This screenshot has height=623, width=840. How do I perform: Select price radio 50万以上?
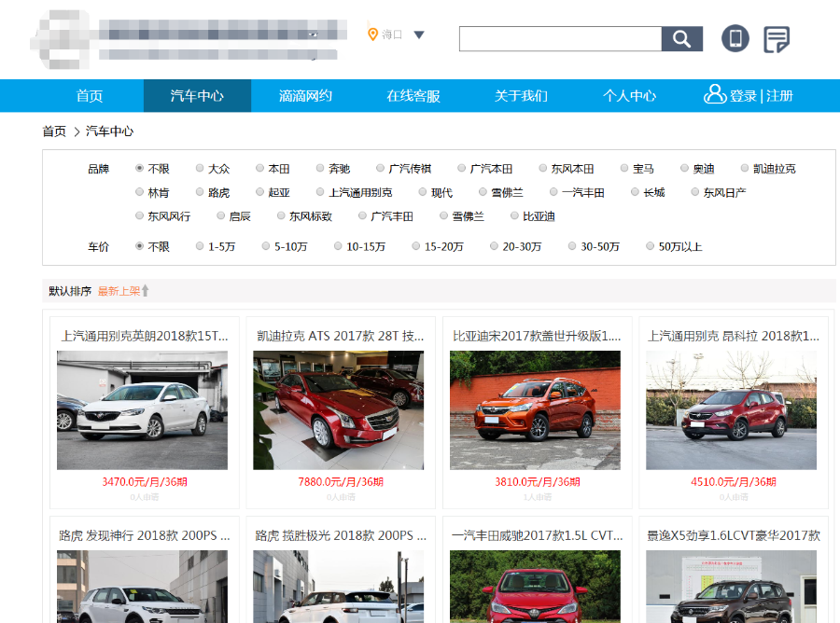point(650,246)
